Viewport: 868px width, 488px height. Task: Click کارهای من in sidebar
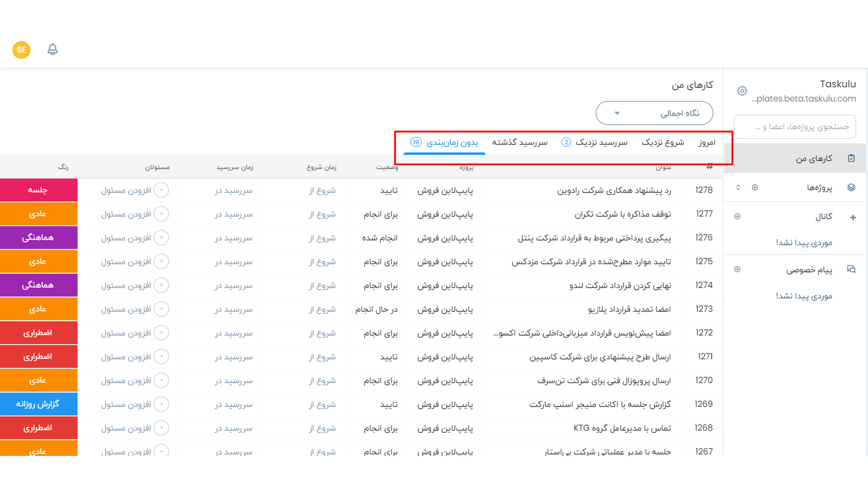pos(814,159)
